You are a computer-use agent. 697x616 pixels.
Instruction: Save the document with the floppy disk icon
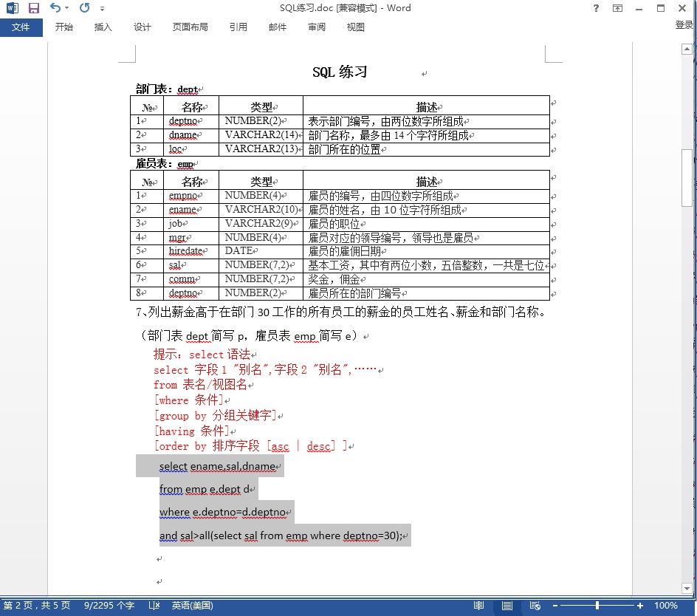(x=34, y=8)
